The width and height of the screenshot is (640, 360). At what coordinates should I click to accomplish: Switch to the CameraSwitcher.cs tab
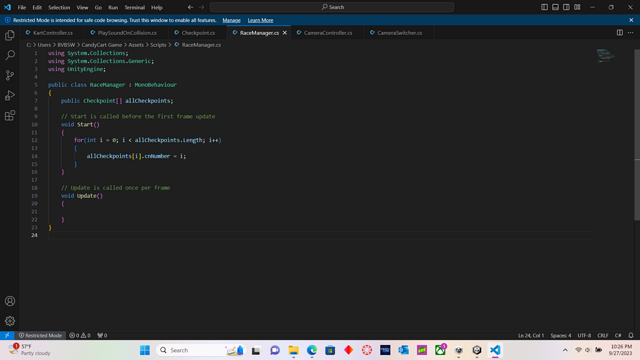click(399, 33)
